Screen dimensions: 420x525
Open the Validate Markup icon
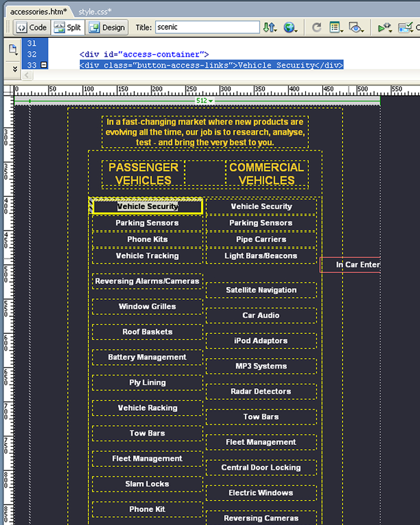click(x=384, y=27)
